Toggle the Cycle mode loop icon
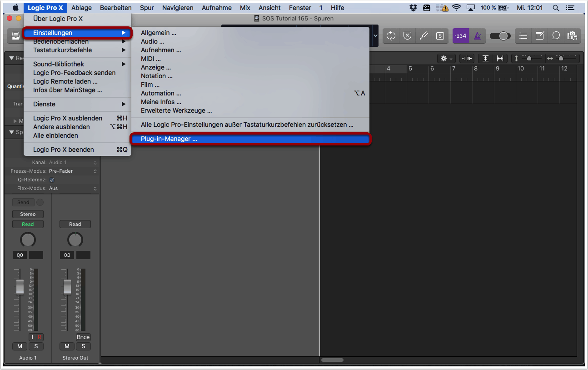 pyautogui.click(x=391, y=36)
